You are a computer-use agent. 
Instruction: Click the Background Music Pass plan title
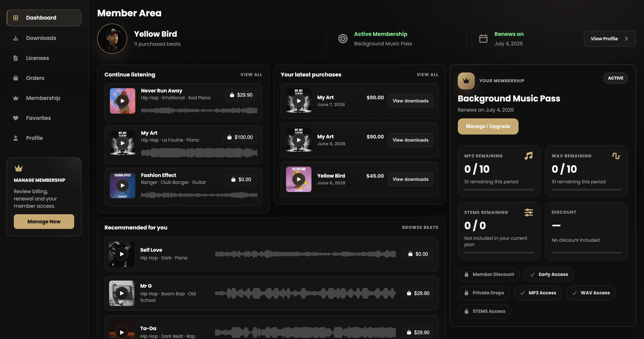(509, 99)
